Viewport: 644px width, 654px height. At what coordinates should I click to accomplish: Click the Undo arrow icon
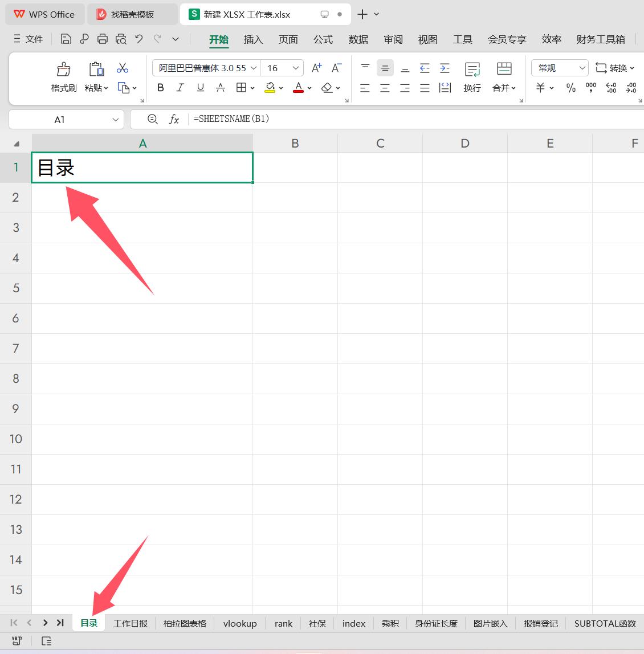tap(139, 39)
